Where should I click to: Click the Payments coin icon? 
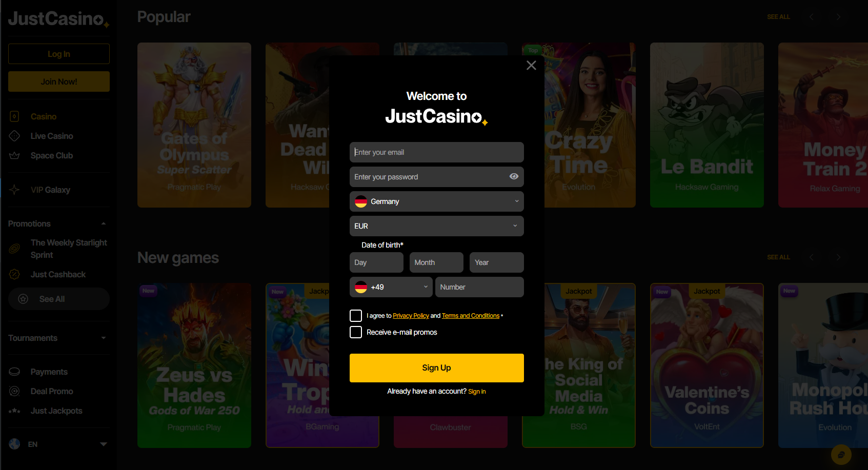click(14, 372)
